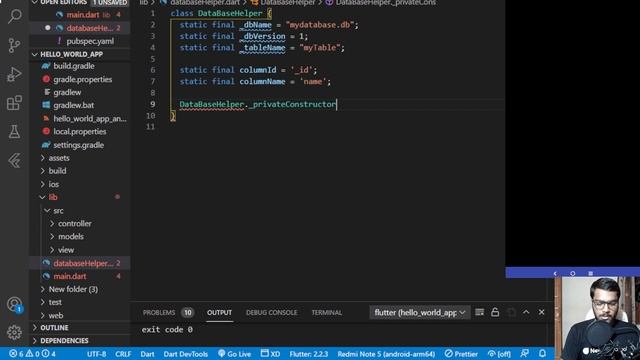
Task: Open hello_world_app_an... file
Action: [x=90, y=119]
